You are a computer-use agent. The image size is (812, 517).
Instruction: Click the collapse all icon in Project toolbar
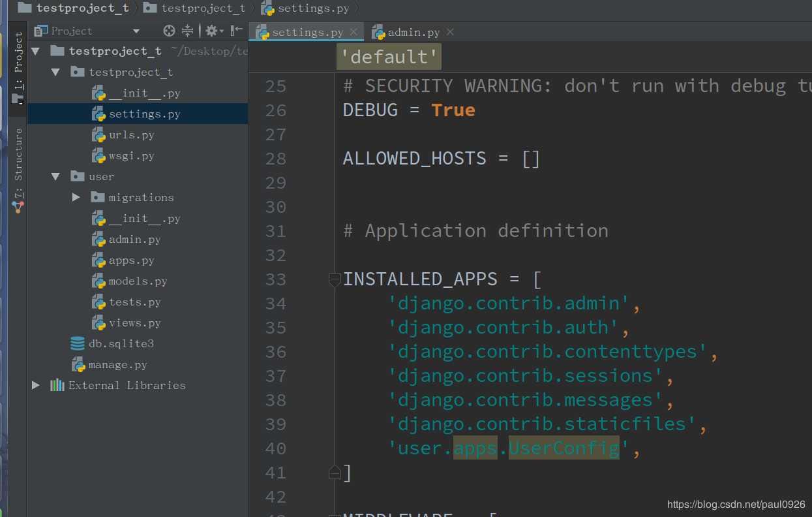click(x=188, y=31)
